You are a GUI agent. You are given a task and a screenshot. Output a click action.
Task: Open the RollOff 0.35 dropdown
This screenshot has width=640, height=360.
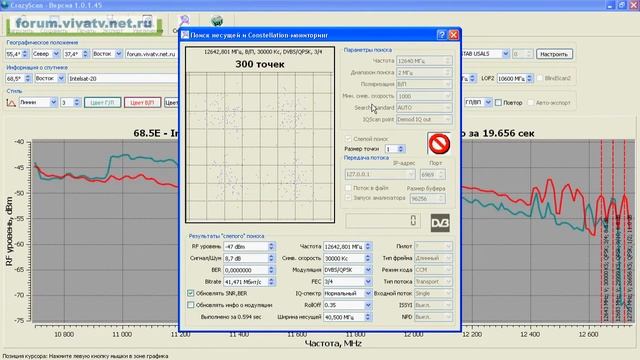coord(368,305)
